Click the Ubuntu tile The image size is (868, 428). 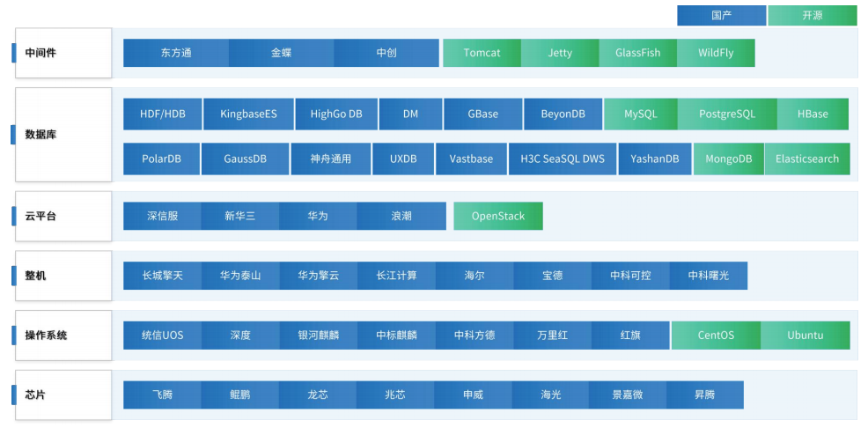[805, 335]
